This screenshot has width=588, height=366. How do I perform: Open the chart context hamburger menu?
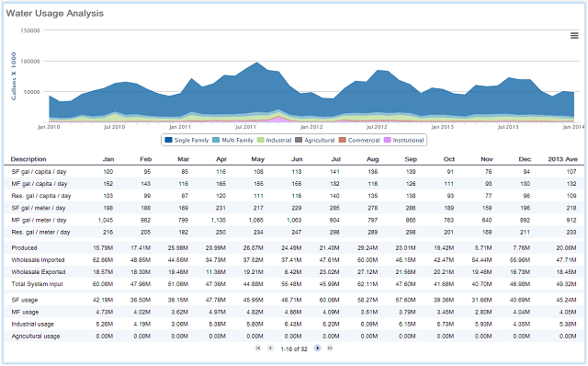coord(574,36)
